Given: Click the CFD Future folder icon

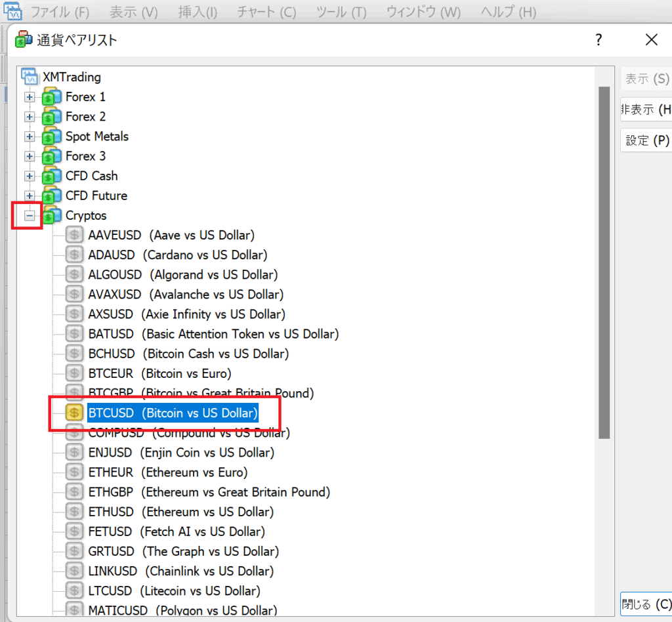Looking at the screenshot, I should tap(51, 196).
